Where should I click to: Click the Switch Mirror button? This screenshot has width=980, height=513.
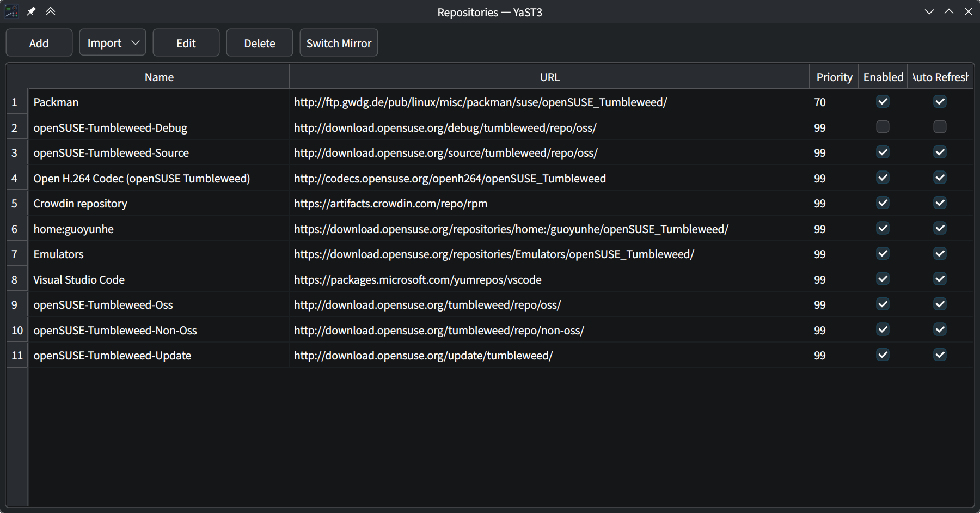coord(339,43)
